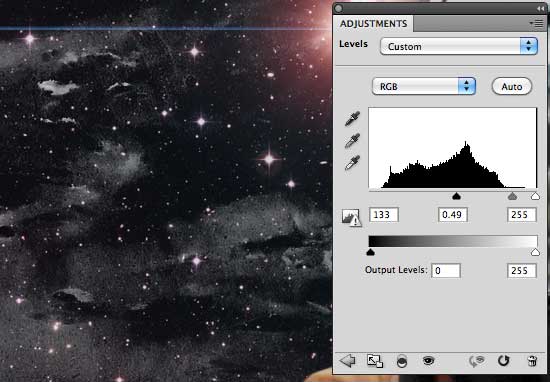Delete adjustment layer with trash icon

click(532, 361)
